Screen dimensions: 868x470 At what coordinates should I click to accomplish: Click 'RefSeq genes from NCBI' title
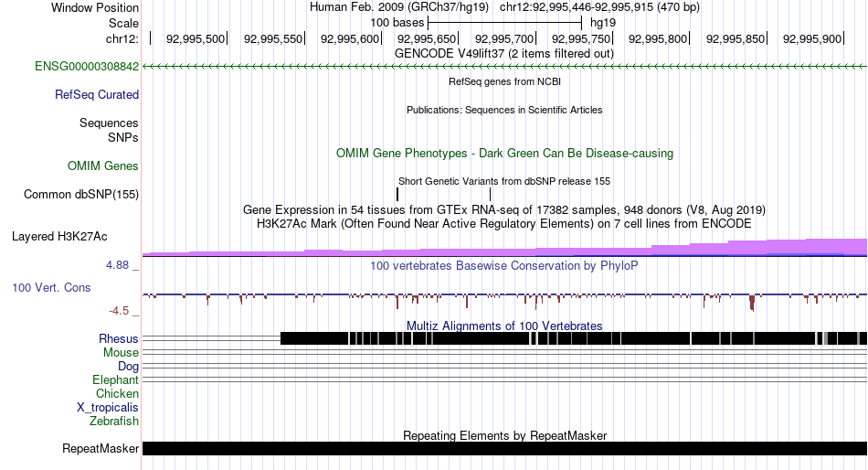[x=504, y=81]
